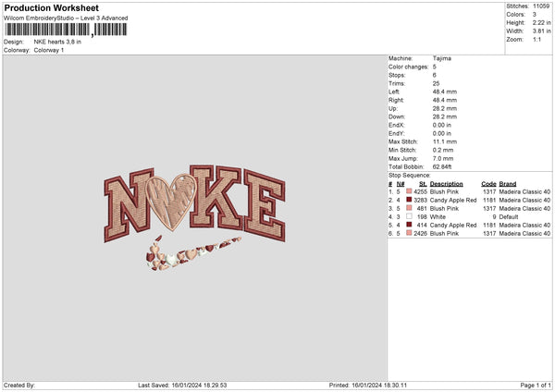Click the Height value 2.22 in
The height and width of the screenshot is (392, 555).
pos(541,22)
